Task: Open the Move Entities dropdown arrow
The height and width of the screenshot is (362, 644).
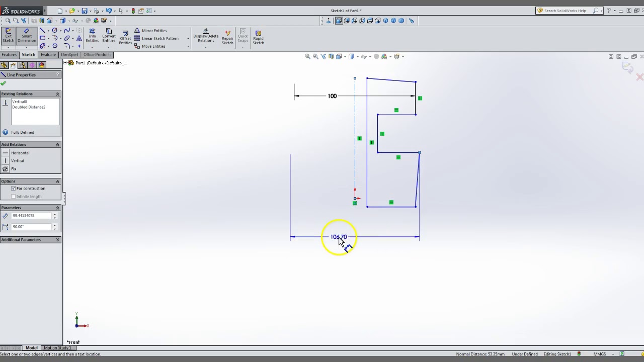Action: tap(188, 47)
